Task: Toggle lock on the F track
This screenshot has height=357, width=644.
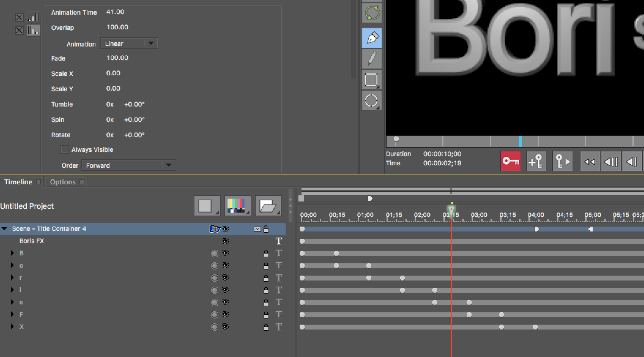Action: pyautogui.click(x=266, y=315)
